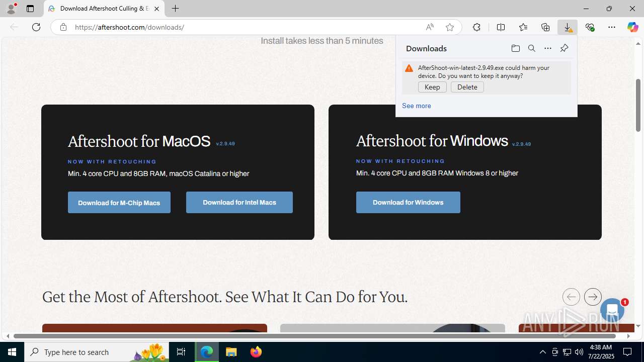Open more options in Downloads panel
The height and width of the screenshot is (362, 644).
[548, 48]
